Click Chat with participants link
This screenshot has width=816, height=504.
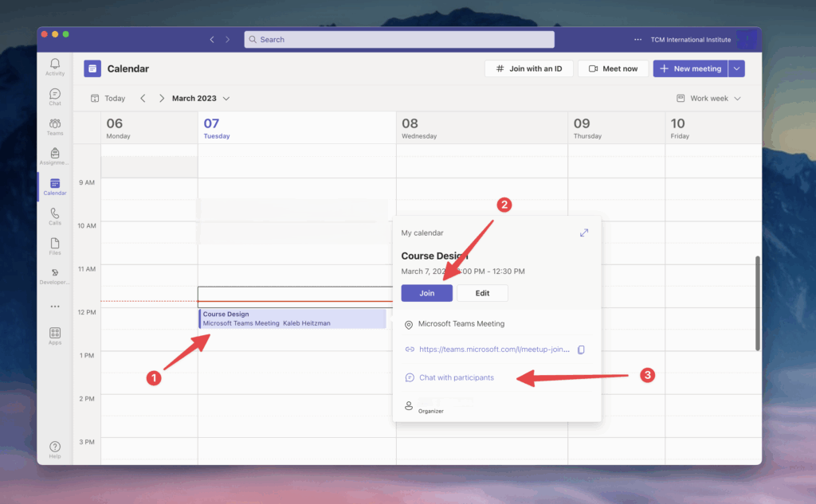coord(456,377)
